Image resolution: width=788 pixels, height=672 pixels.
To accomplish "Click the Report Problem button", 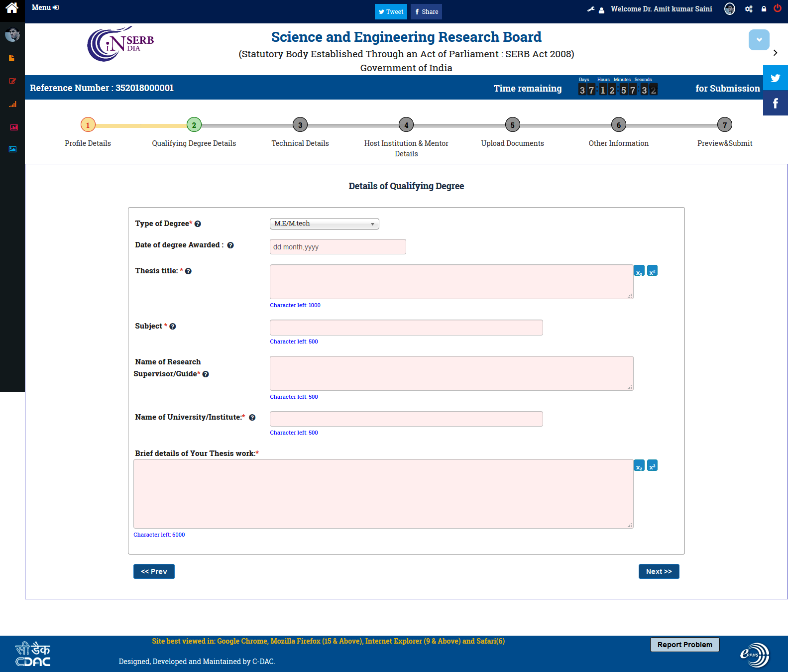I will (x=684, y=645).
